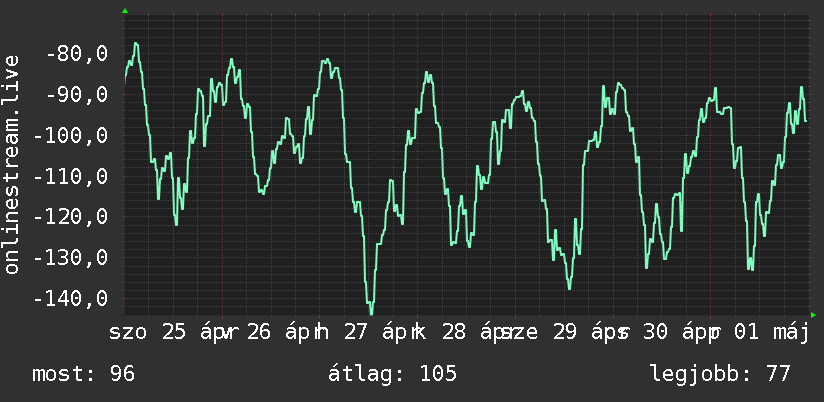Click the -90,0 y-axis label
The image size is (824, 402).
point(77,95)
